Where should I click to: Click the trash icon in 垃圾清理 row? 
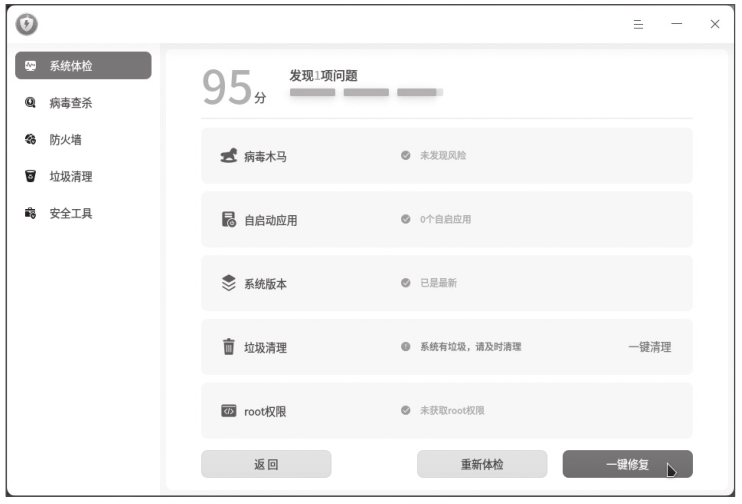pyautogui.click(x=228, y=347)
